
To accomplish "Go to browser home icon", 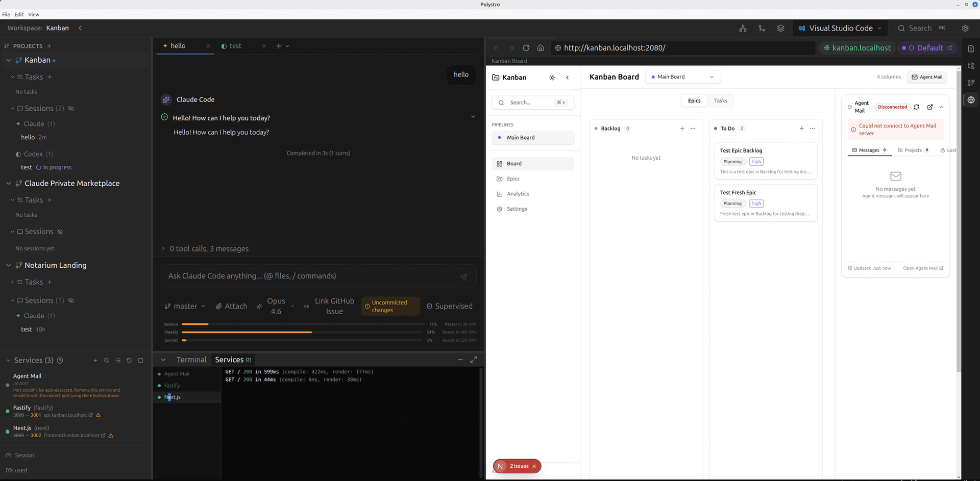I will (541, 48).
